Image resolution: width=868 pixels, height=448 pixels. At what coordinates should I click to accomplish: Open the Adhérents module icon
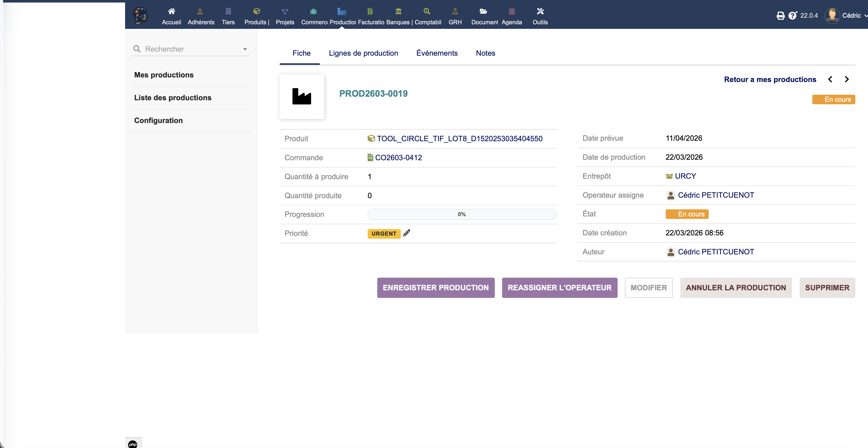pyautogui.click(x=200, y=11)
